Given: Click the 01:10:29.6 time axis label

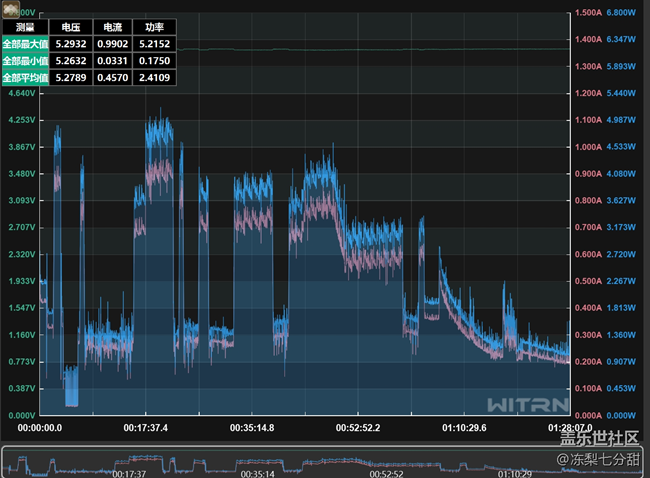Looking at the screenshot, I should (x=464, y=427).
